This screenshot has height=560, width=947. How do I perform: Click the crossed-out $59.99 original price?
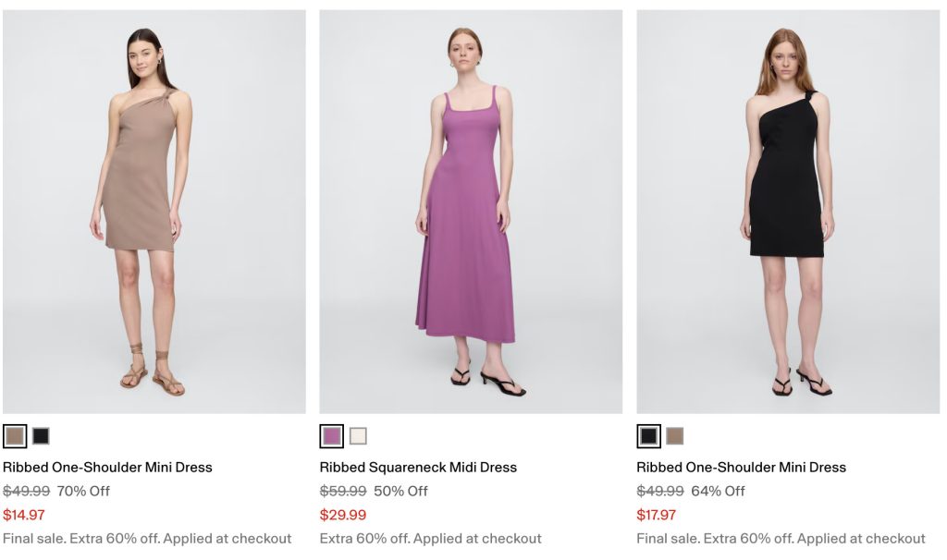(x=343, y=492)
